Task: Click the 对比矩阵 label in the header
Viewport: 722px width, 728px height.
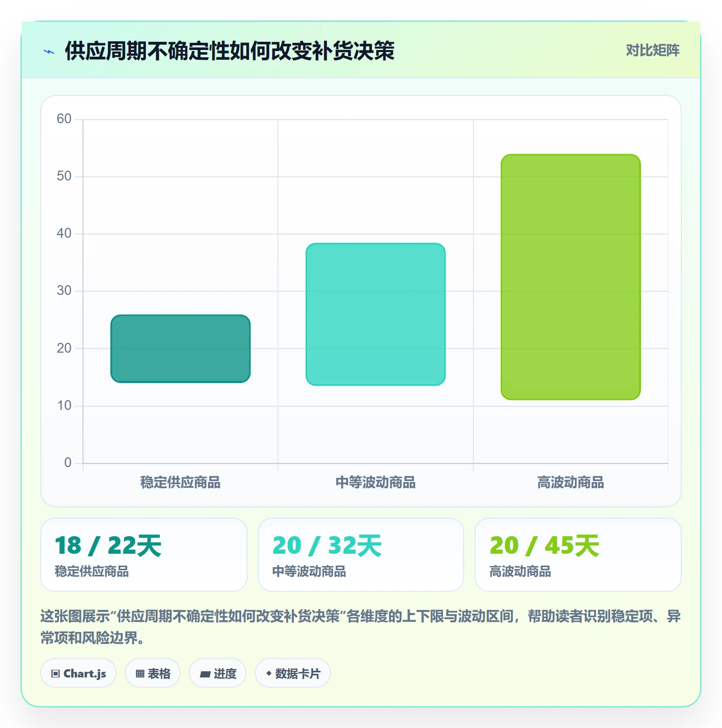Action: pyautogui.click(x=652, y=51)
